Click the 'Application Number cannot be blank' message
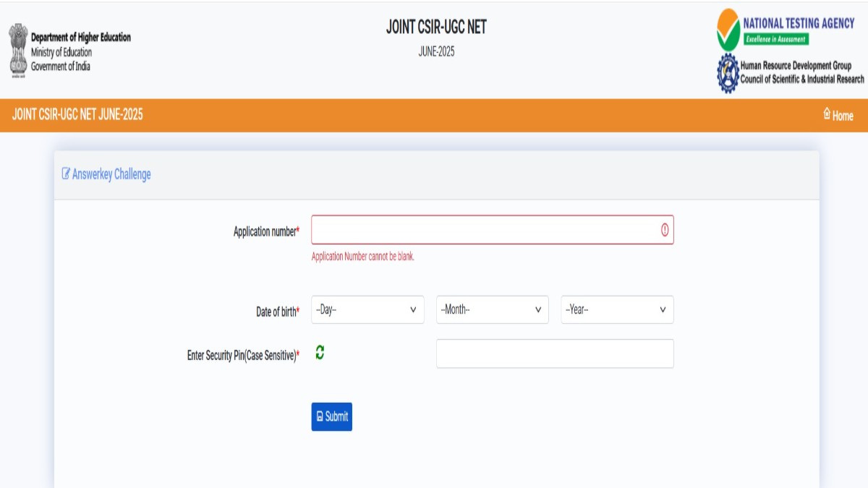This screenshot has height=488, width=868. [x=362, y=257]
